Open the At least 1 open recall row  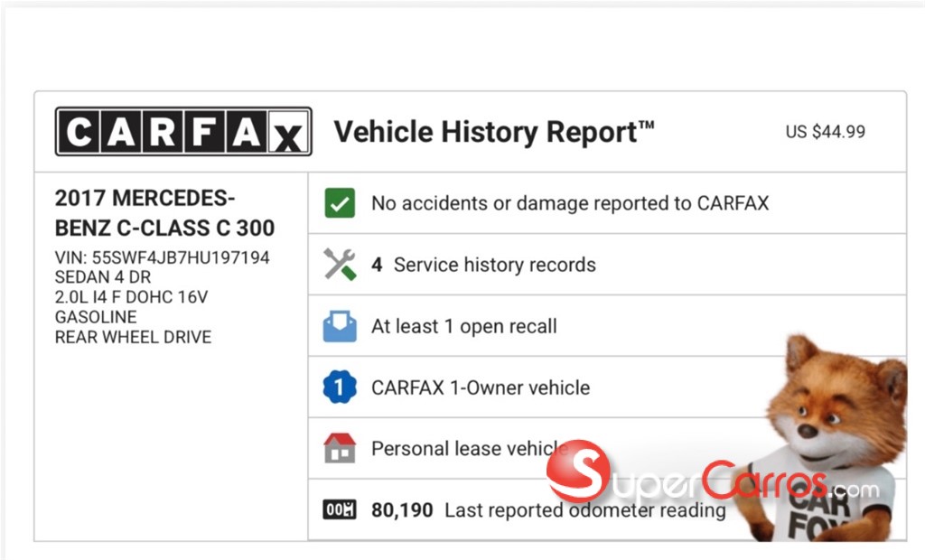point(464,326)
